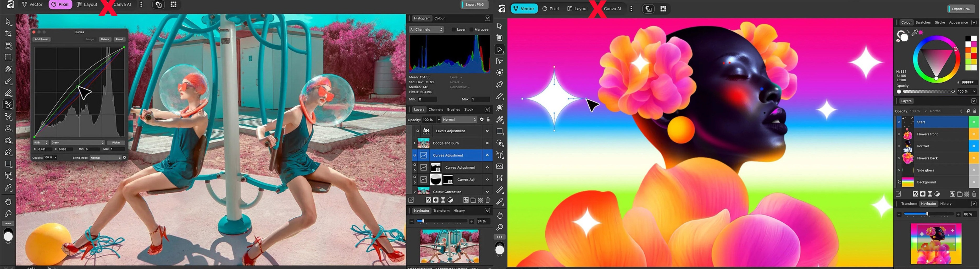Enable the Layer checkbox in Histogram panel
This screenshot has height=269, width=980.
click(x=453, y=29)
